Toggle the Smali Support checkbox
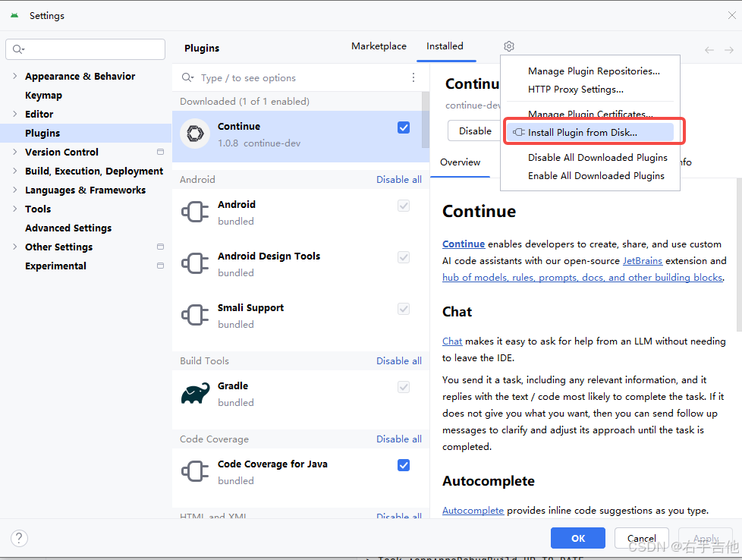The image size is (742, 560). (x=404, y=309)
